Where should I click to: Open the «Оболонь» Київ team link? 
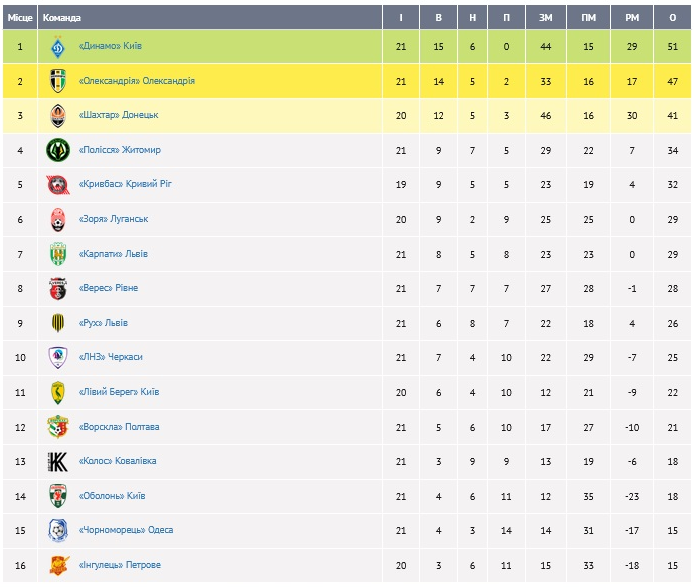pyautogui.click(x=112, y=496)
